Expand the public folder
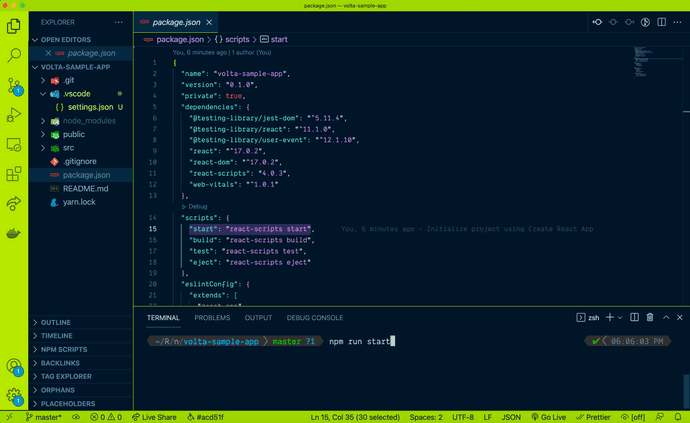The width and height of the screenshot is (690, 423). pos(43,134)
